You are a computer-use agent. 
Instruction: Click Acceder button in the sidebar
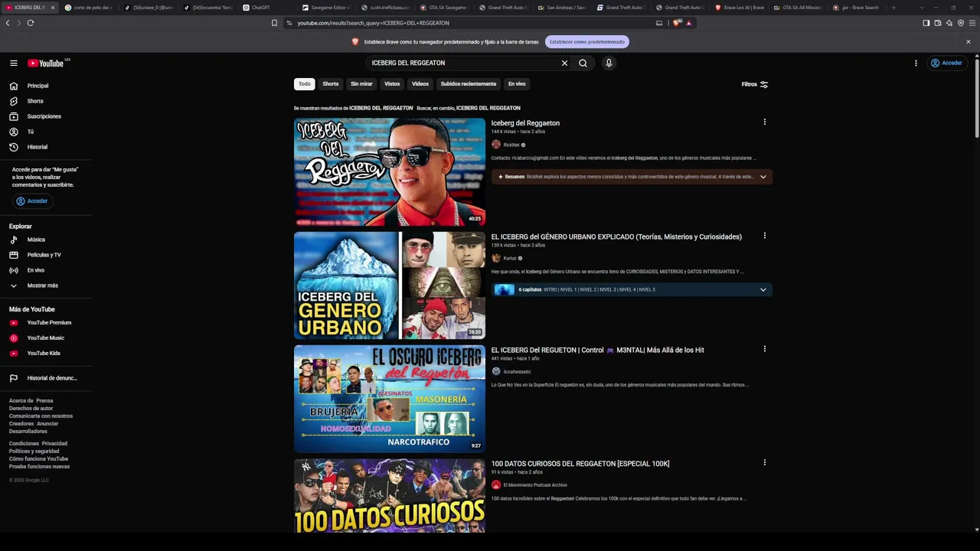point(32,201)
